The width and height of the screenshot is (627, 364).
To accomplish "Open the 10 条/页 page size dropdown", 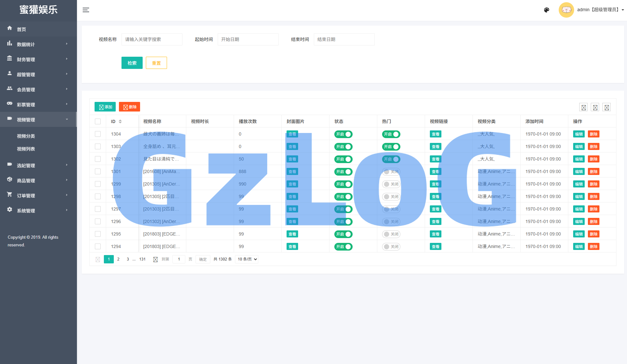I will (x=247, y=259).
